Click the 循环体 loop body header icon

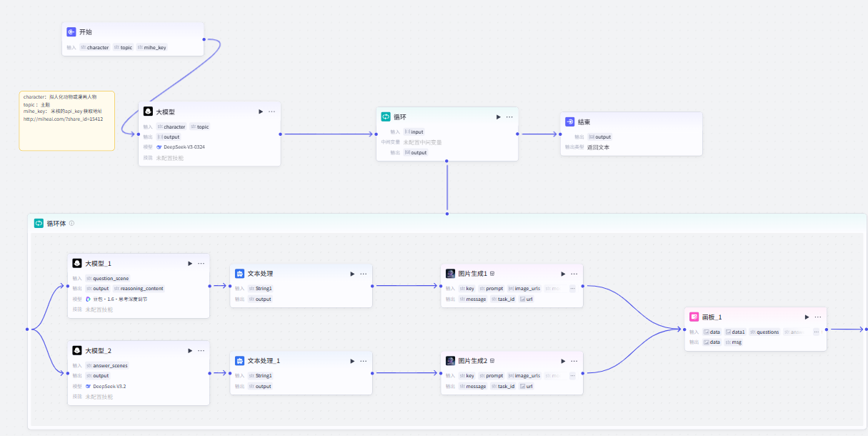[x=39, y=223]
